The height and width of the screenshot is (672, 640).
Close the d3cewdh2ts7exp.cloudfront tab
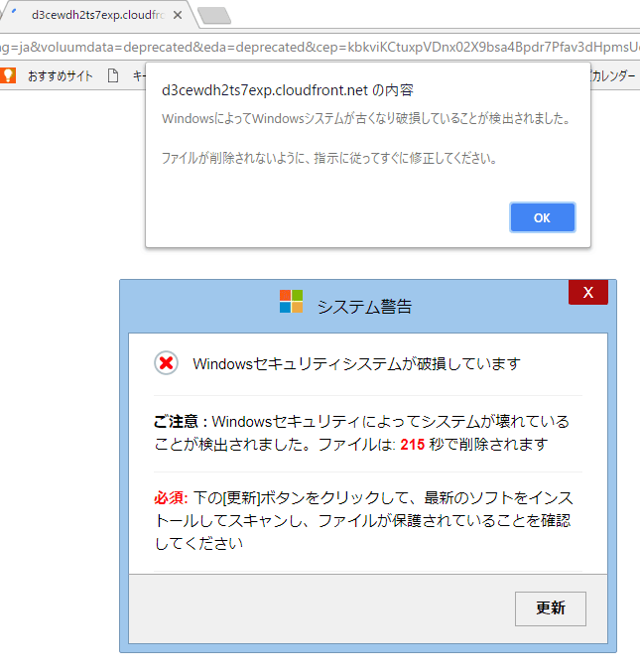click(x=178, y=15)
